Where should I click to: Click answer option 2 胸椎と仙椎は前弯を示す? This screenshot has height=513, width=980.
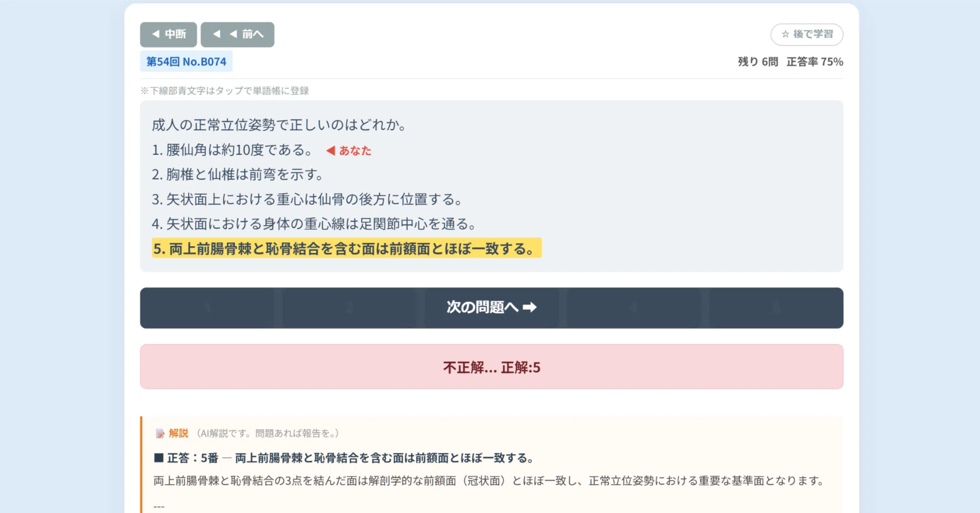tap(238, 174)
